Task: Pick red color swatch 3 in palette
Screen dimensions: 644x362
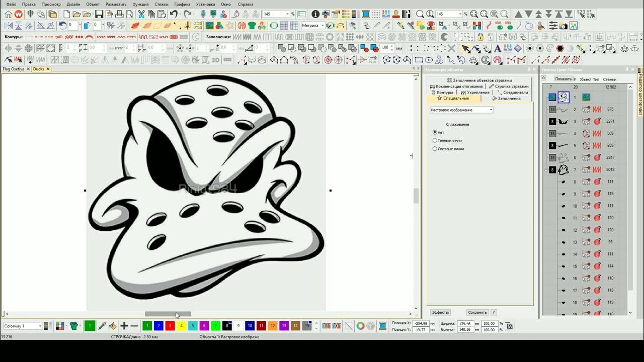Action: click(x=170, y=326)
